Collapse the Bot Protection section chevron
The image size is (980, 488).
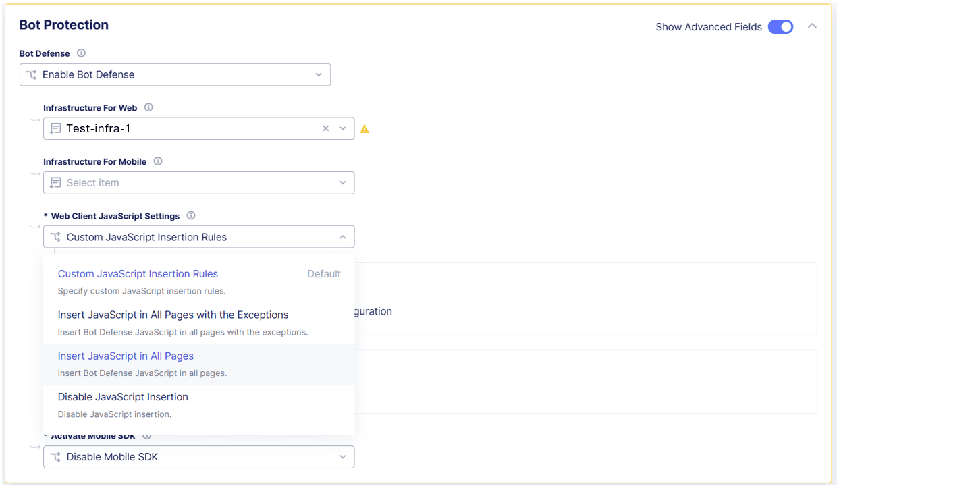[x=813, y=26]
